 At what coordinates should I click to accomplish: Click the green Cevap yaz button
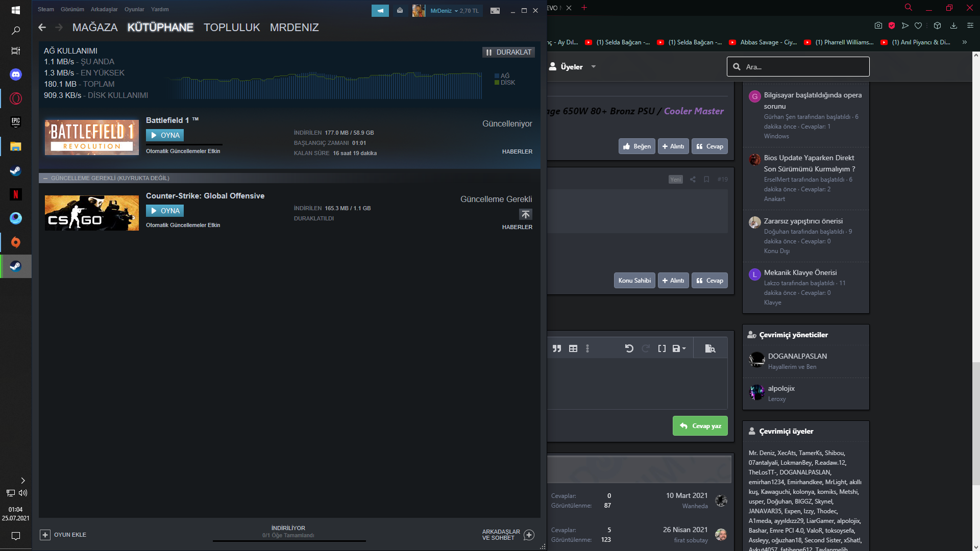click(x=700, y=426)
